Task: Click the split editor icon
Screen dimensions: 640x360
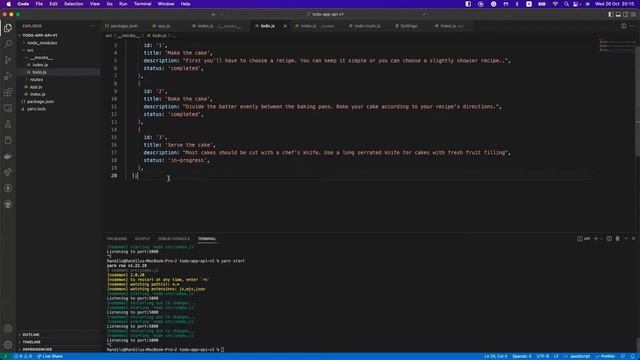Action: pyautogui.click(x=624, y=26)
